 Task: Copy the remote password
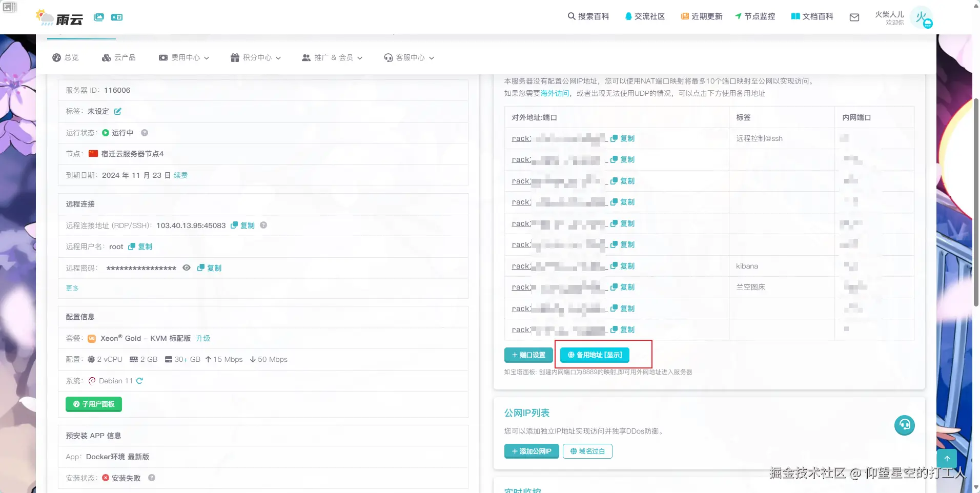(210, 268)
